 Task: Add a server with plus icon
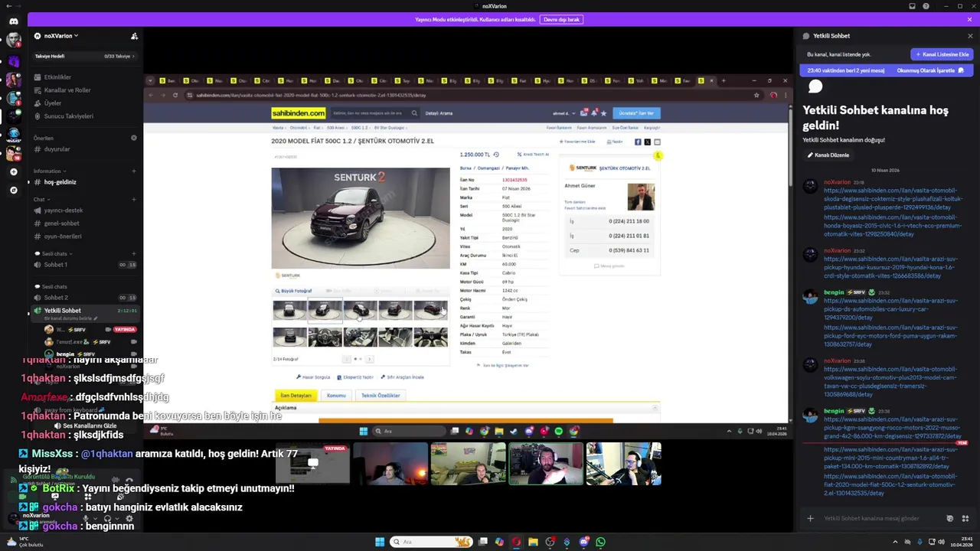coord(13,172)
